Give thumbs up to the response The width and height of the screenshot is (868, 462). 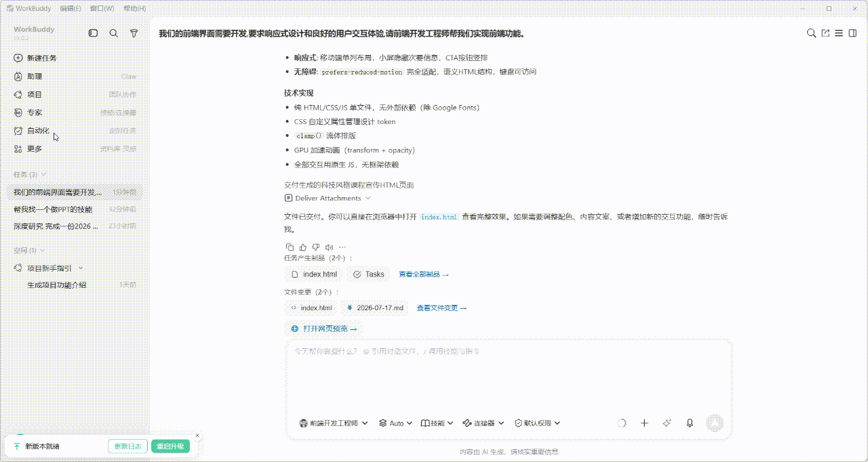click(303, 247)
